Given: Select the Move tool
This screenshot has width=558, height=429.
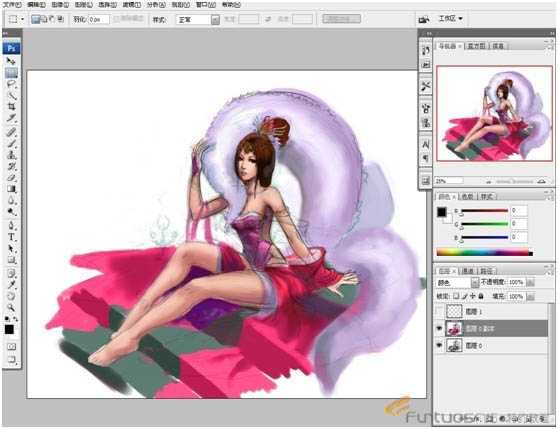Looking at the screenshot, I should [x=11, y=62].
